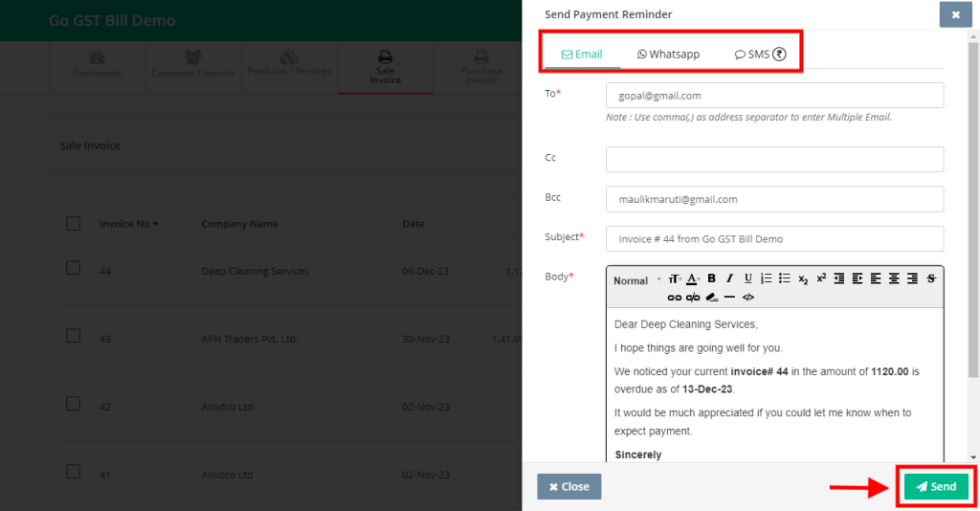The height and width of the screenshot is (511, 980).
Task: Center align body text
Action: pyautogui.click(x=895, y=278)
